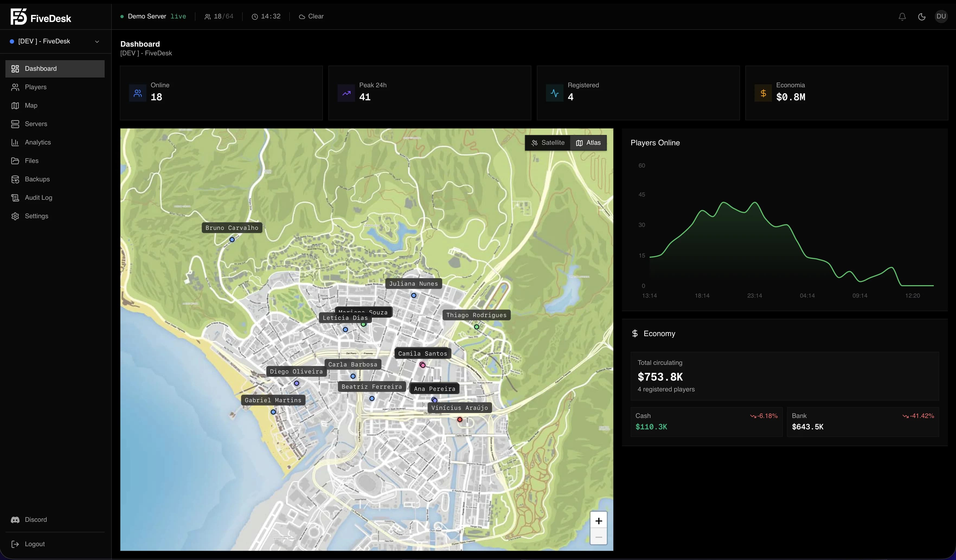Expand the [DEV] - FiveDesk server selector

pos(55,41)
